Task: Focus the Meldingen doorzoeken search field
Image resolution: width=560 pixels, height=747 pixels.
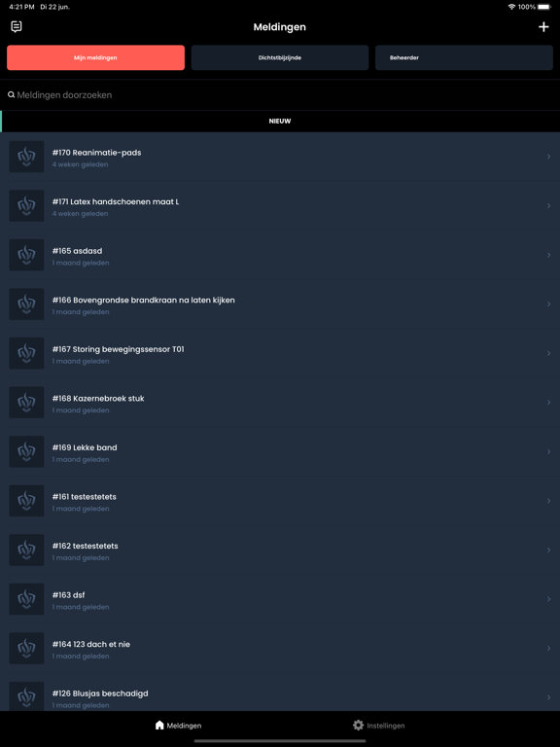Action: [x=280, y=94]
